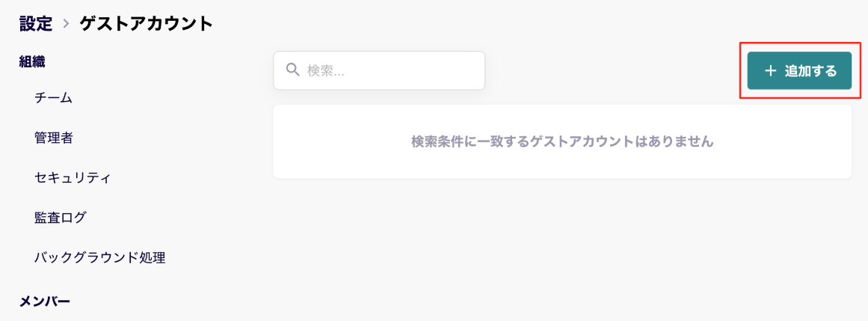Click the magnifier icon in search box
This screenshot has height=321, width=868.
point(292,70)
